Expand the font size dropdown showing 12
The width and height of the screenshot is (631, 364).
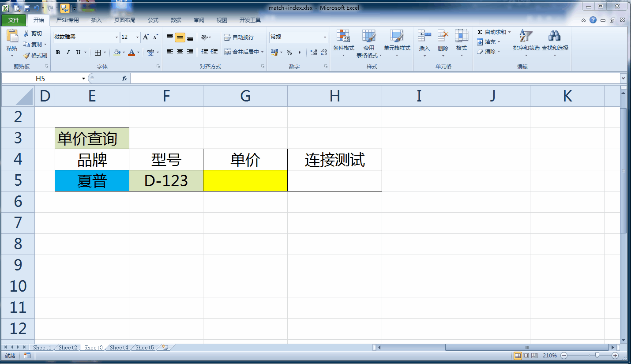click(x=138, y=38)
